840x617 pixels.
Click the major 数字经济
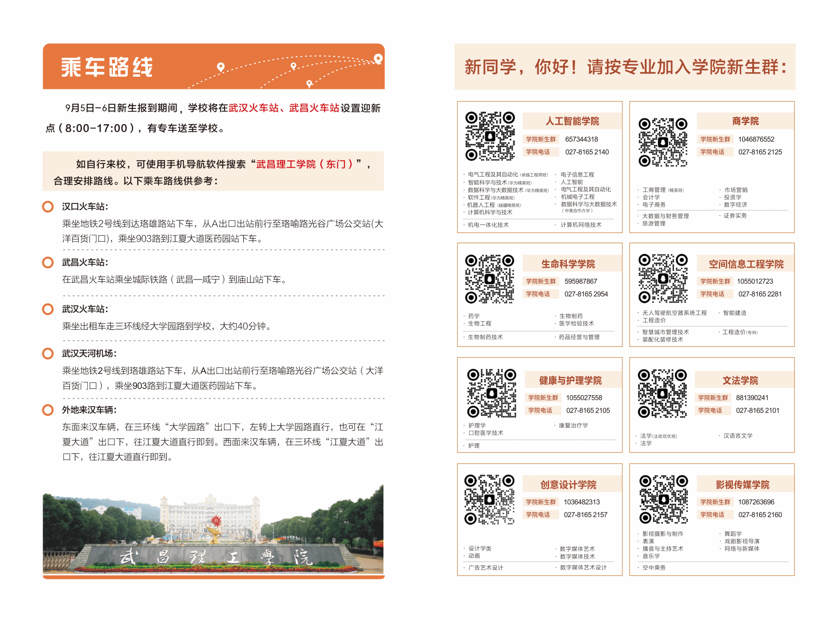[735, 205]
